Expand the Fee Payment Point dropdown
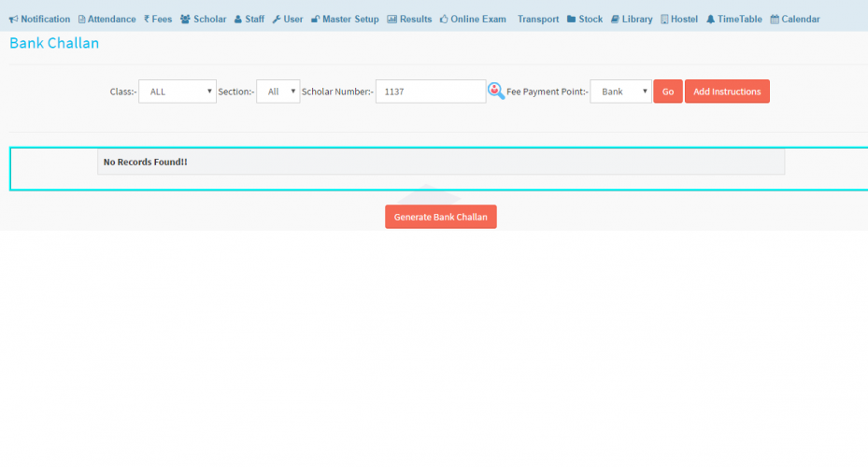The height and width of the screenshot is (467, 868). coord(620,92)
